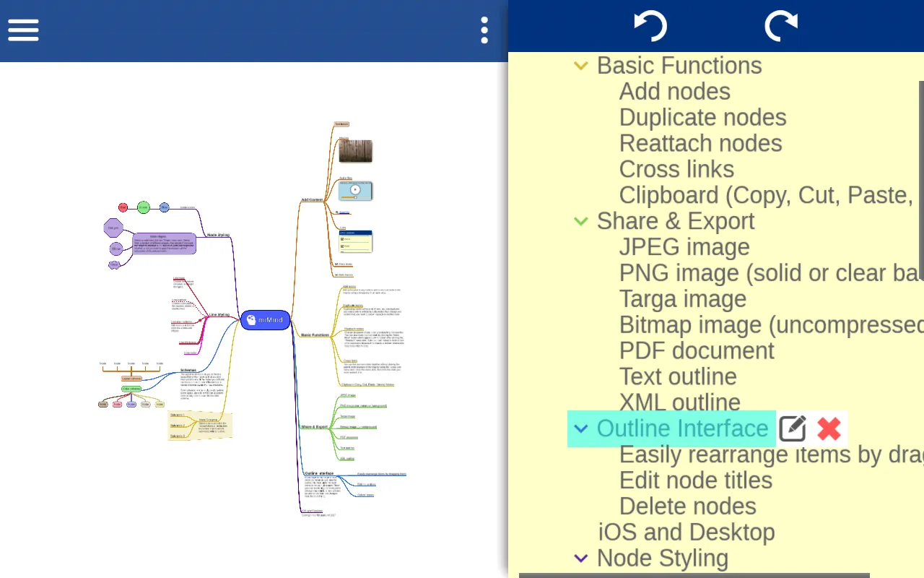Image resolution: width=924 pixels, height=578 pixels.
Task: Open the three-dot overflow menu
Action: (484, 30)
